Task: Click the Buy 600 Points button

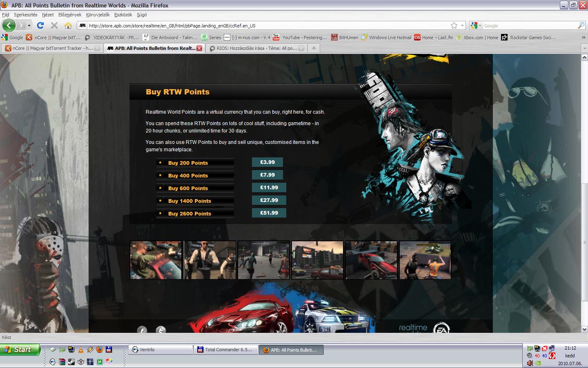Action: [x=195, y=188]
